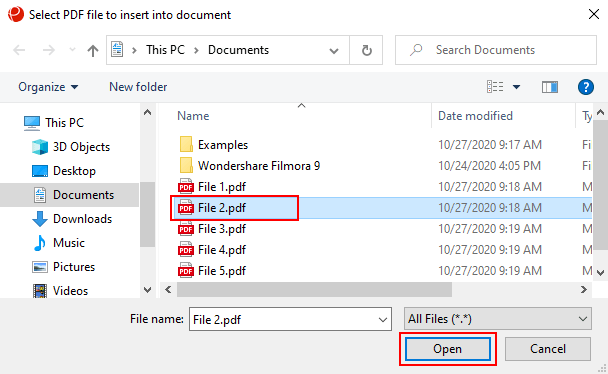Click navigation pane scroll down arrow

[x=147, y=290]
